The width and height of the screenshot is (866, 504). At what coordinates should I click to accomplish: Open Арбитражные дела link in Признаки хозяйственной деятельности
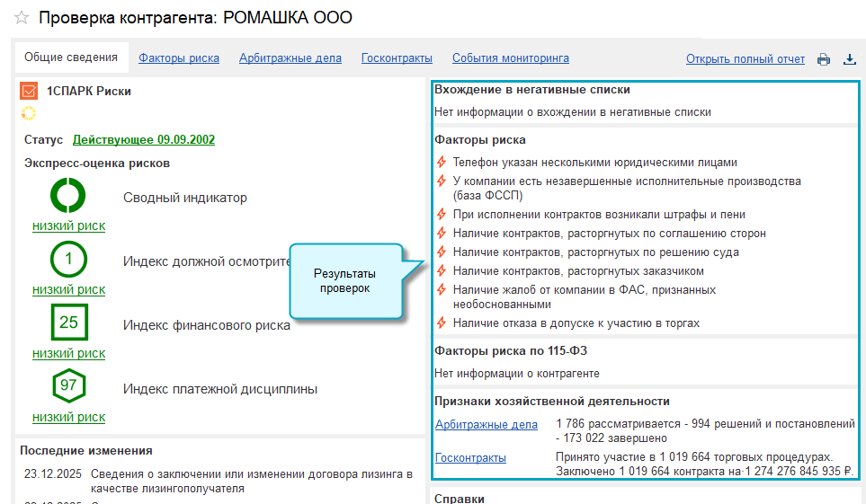click(x=486, y=425)
